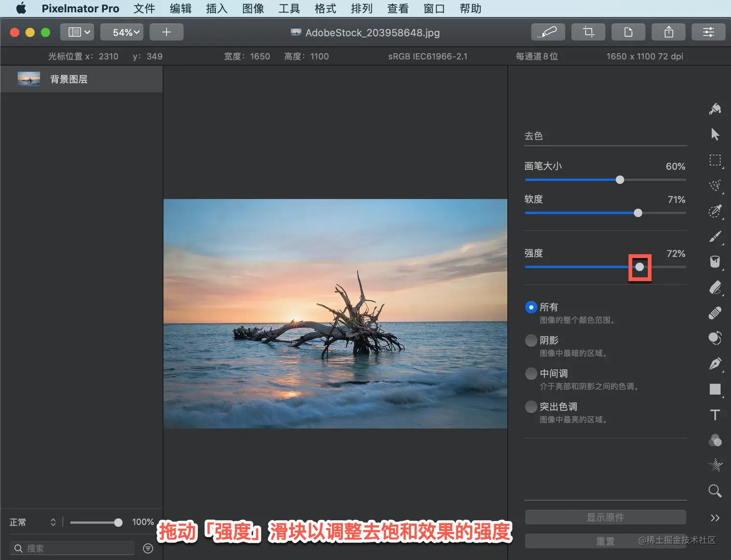Image resolution: width=731 pixels, height=560 pixels.
Task: Click the 显示原件 button
Action: pos(605,517)
